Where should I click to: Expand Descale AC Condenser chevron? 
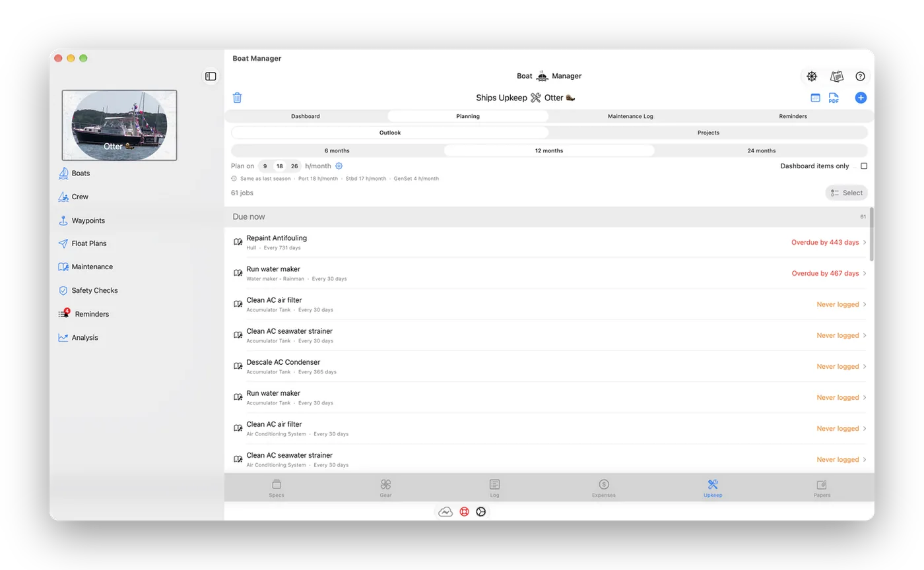tap(865, 366)
